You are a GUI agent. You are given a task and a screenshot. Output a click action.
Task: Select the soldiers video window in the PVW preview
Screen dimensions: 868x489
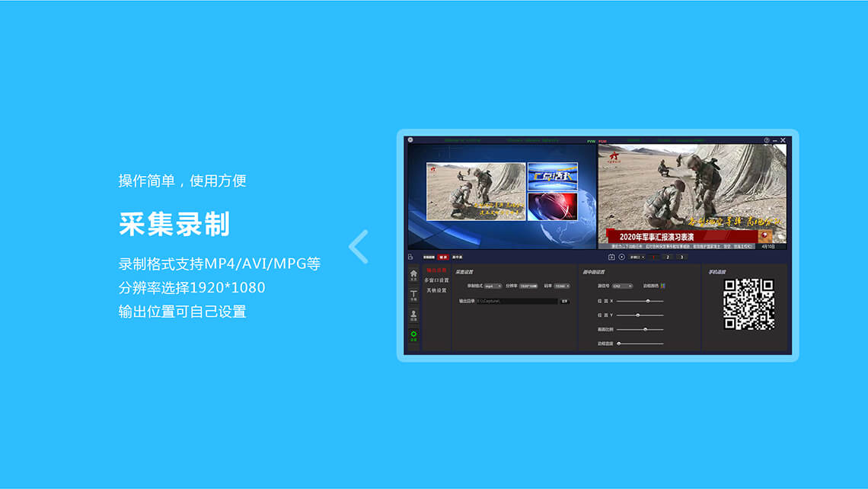[476, 191]
